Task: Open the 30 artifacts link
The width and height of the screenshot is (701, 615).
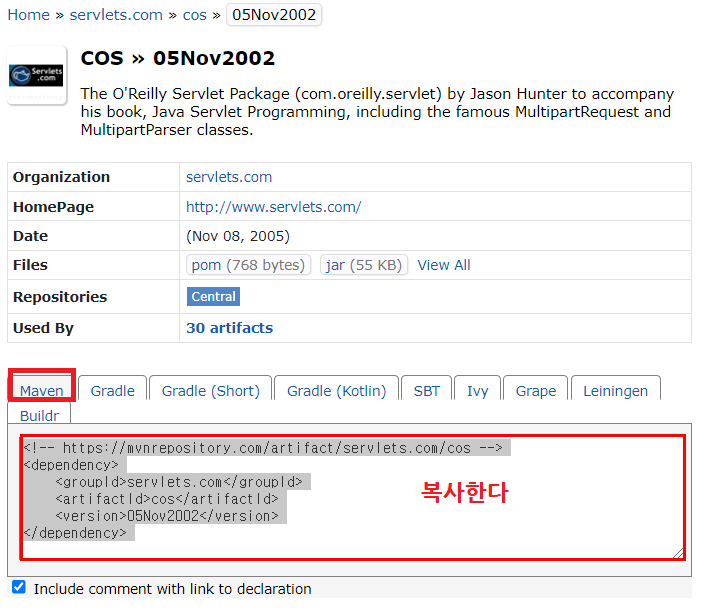Action: [229, 328]
